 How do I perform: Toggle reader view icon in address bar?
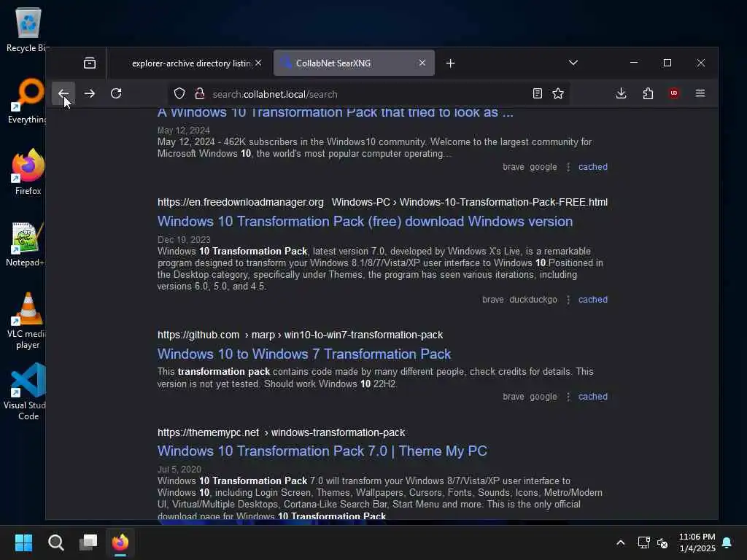[x=538, y=93]
